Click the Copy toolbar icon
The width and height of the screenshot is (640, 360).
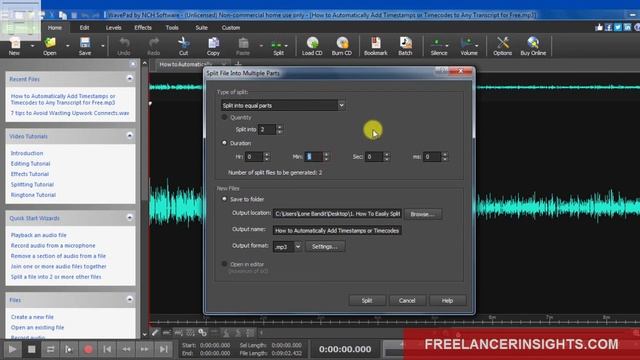213,46
